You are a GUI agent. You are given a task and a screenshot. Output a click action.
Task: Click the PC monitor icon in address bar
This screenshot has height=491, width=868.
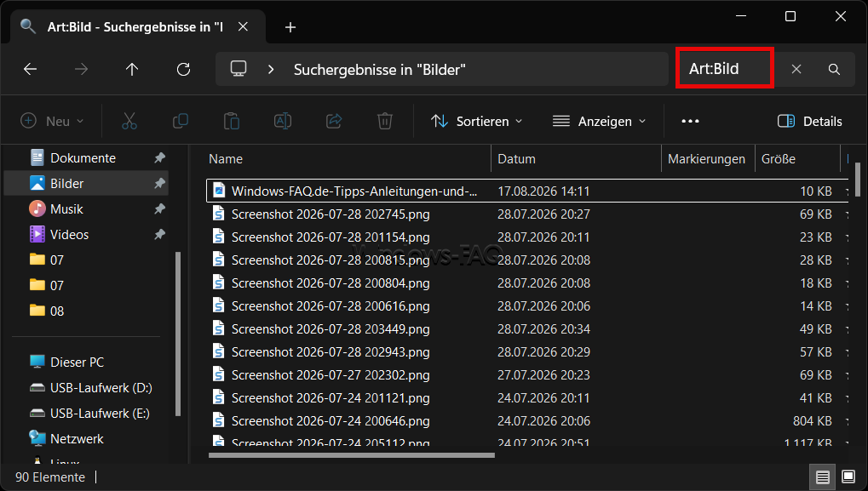click(239, 69)
